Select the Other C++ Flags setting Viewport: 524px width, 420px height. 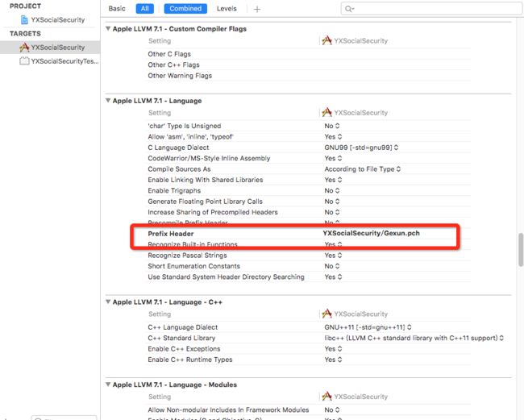(x=174, y=64)
